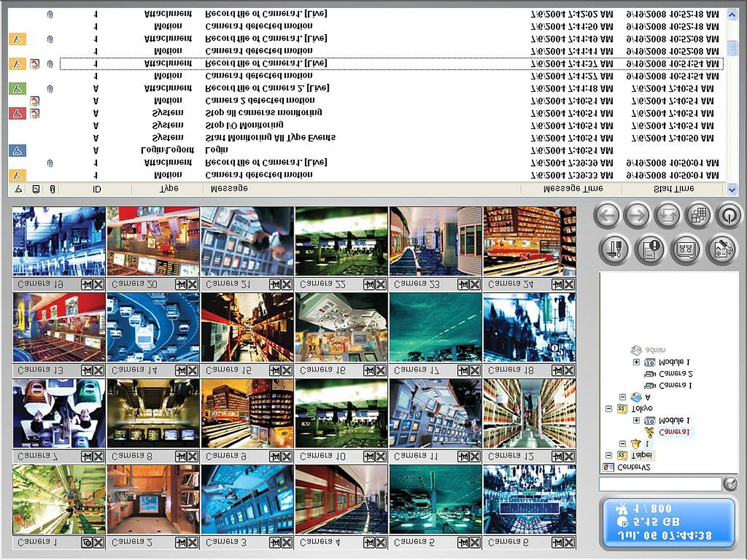Click the forward arrow round button
Image resolution: width=747 pixels, height=560 pixels.
[x=637, y=216]
